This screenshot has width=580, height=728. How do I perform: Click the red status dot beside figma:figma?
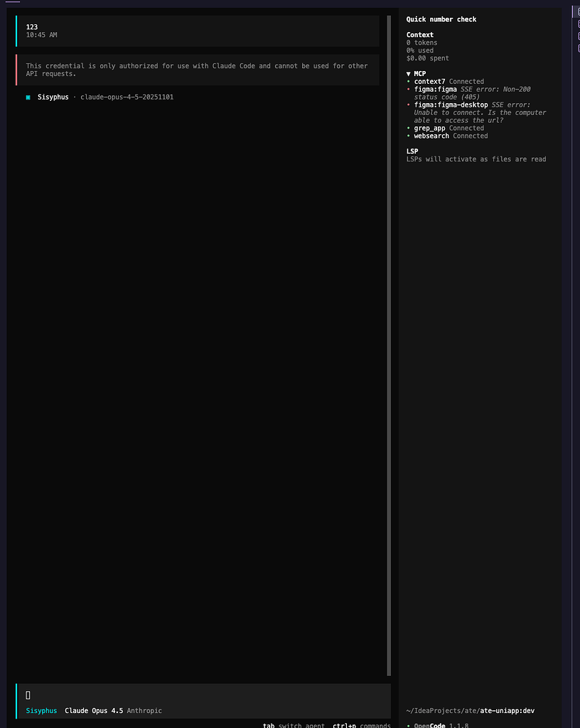tap(408, 90)
